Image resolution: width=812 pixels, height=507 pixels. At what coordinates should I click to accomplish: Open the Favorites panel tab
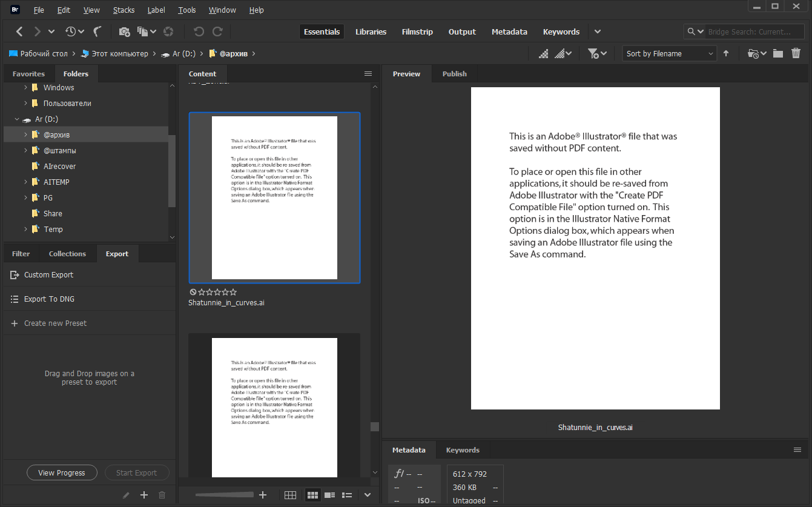[x=28, y=74]
